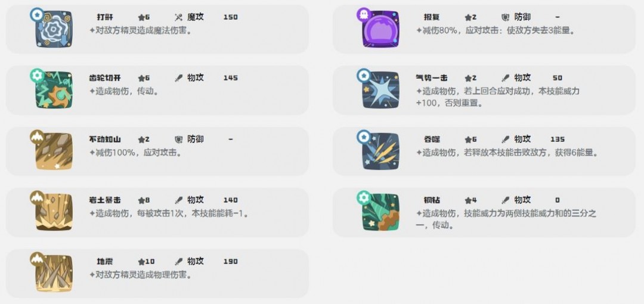Click the crossed wands 魔攻 icon
The width and height of the screenshot is (644, 304).
pos(178,17)
